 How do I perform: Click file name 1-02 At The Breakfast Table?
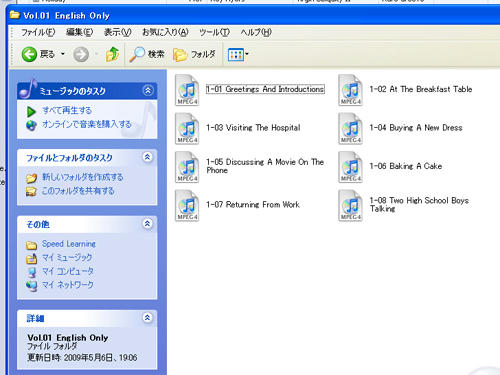click(x=421, y=89)
